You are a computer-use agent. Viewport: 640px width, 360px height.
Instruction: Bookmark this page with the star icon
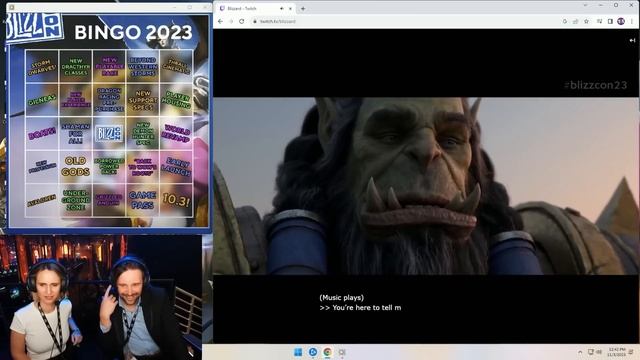click(587, 21)
